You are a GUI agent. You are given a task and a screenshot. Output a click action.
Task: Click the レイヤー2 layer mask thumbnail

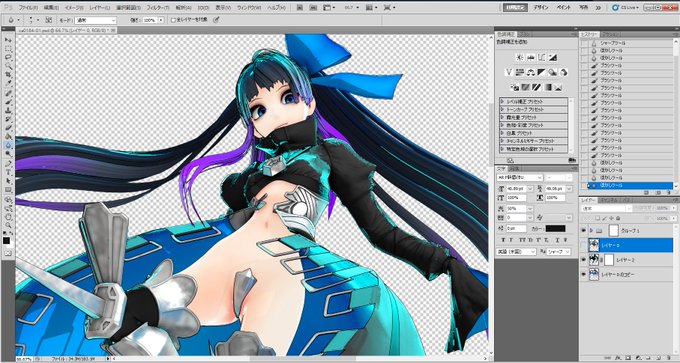[609, 259]
